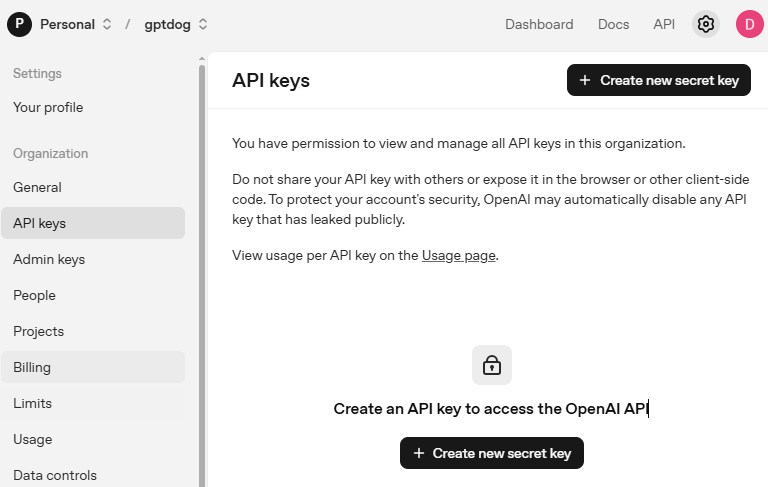Select API keys in the sidebar
768x487 pixels.
pos(93,223)
